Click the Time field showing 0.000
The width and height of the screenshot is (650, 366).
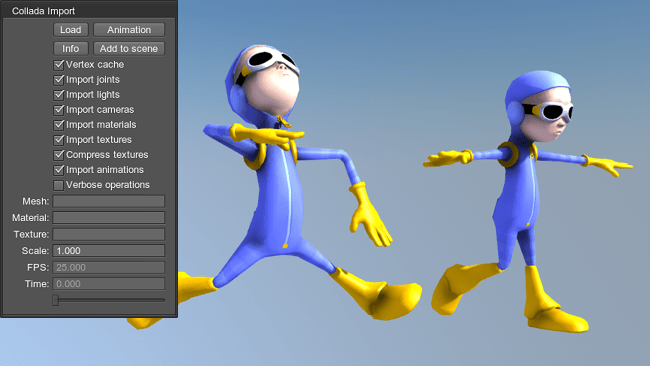tap(109, 284)
